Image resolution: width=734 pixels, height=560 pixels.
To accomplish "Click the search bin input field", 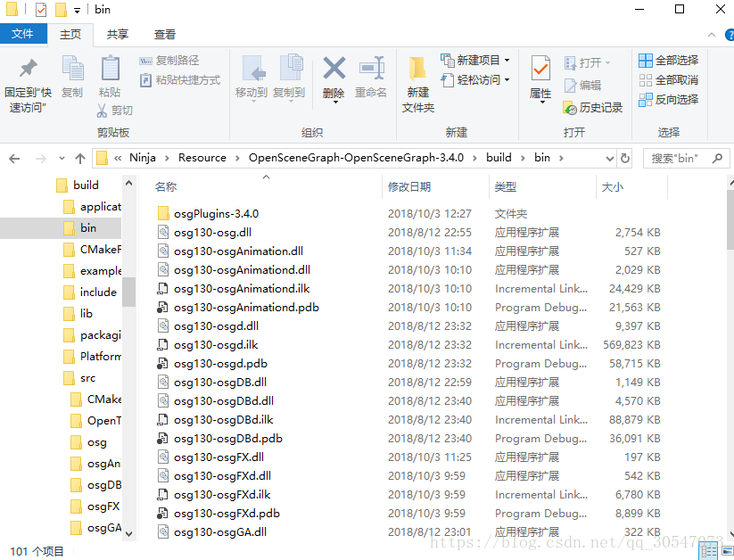I will (x=686, y=158).
